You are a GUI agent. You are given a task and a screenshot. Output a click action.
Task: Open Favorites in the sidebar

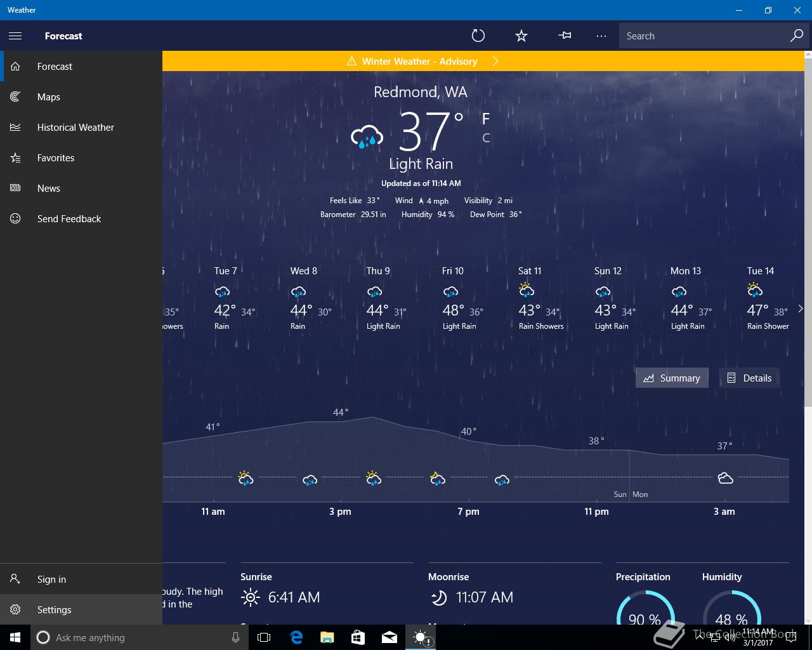[81, 157]
